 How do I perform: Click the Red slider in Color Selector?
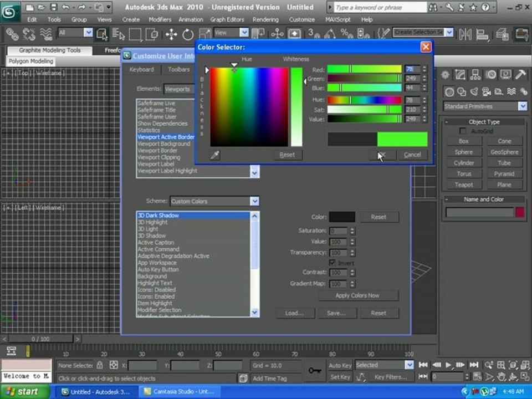(x=364, y=69)
